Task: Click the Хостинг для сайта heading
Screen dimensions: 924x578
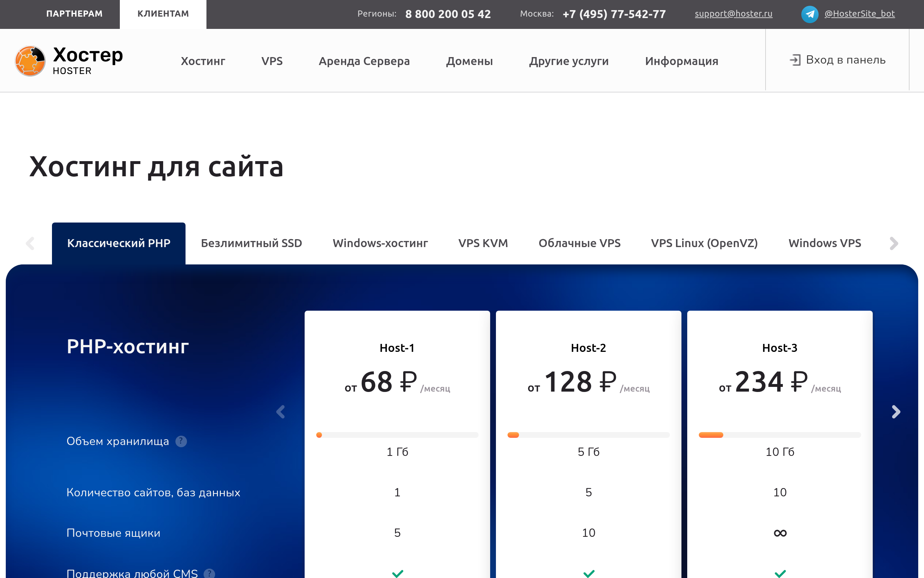Action: point(156,167)
